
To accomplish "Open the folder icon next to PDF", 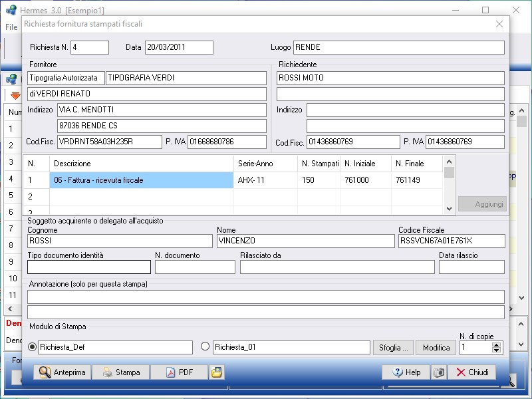I will coord(217,372).
